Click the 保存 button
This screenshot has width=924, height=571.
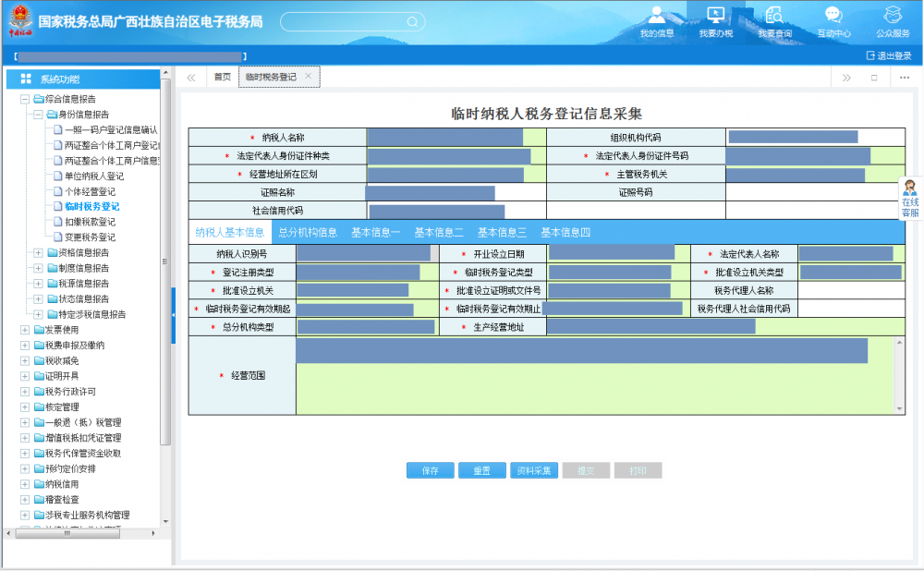point(430,470)
